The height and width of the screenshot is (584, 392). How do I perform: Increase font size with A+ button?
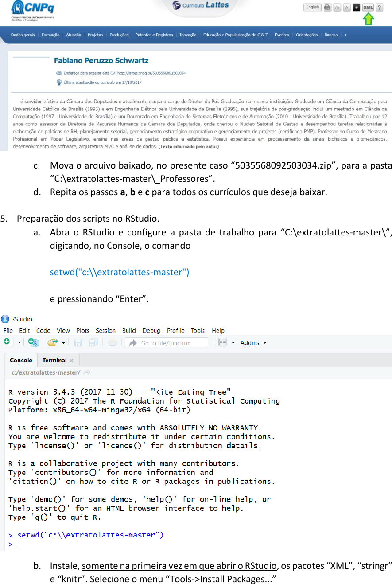coord(338,8)
